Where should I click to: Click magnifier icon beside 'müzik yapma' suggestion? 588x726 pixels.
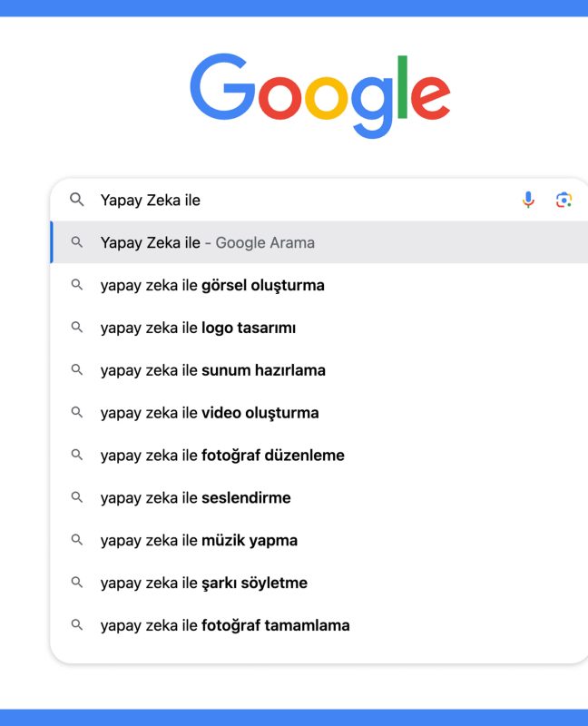click(x=77, y=540)
